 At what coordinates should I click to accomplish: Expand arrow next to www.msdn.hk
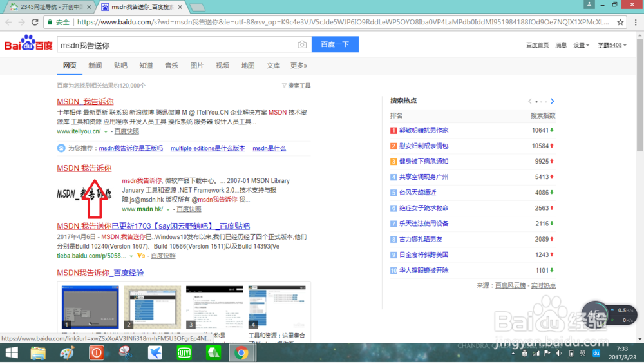(168, 209)
